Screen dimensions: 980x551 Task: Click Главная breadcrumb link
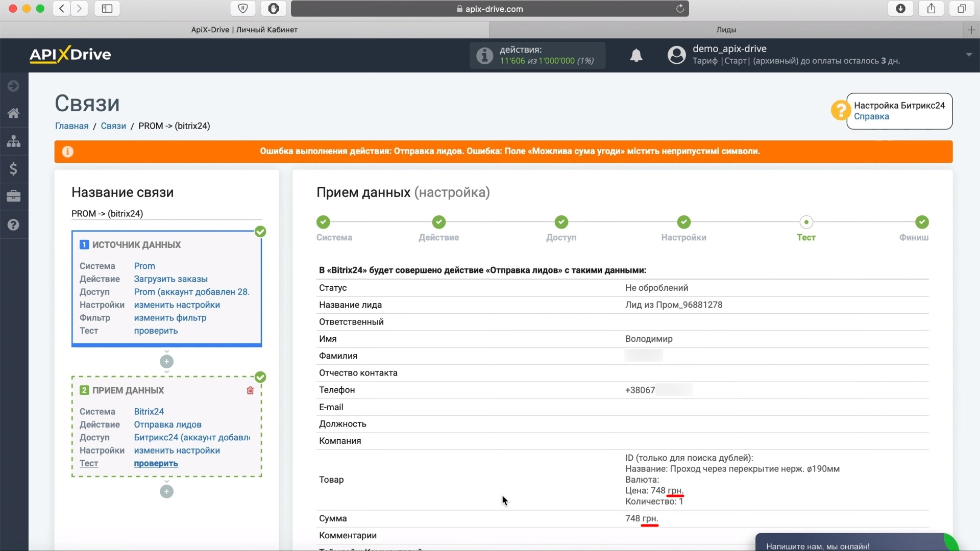(x=71, y=126)
